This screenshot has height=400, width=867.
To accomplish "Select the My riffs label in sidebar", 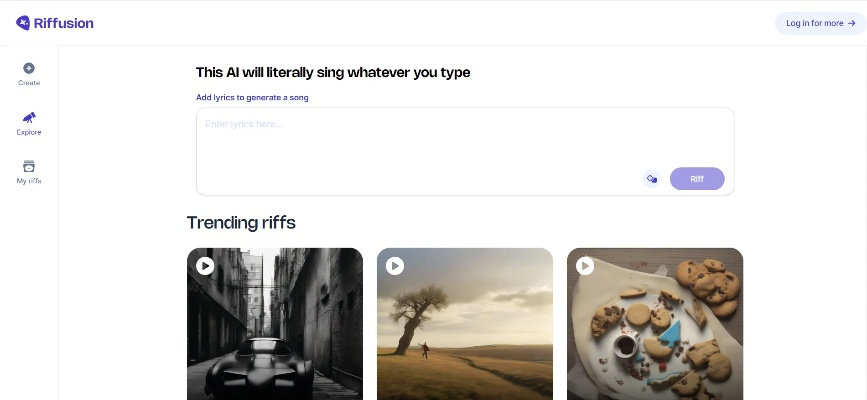I will 29,181.
